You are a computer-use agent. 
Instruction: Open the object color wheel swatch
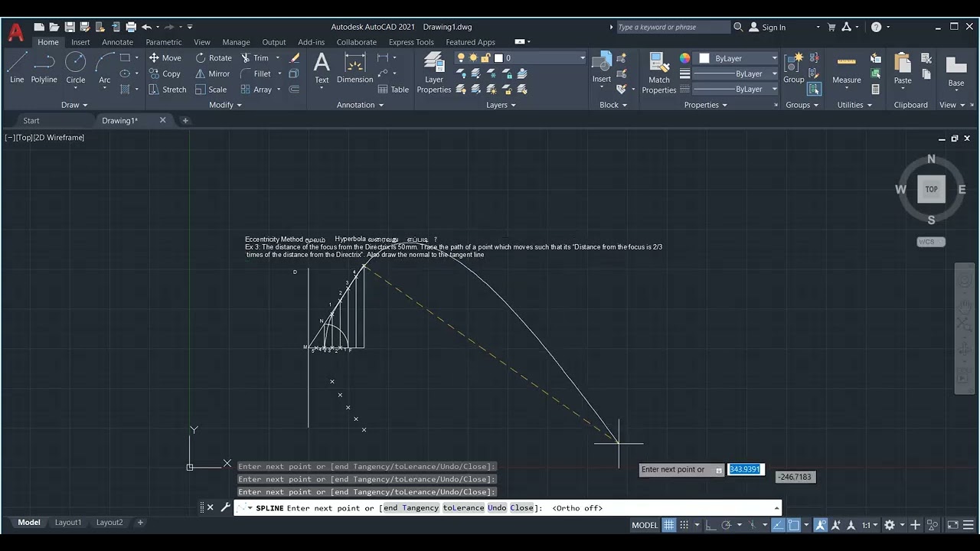click(x=685, y=58)
